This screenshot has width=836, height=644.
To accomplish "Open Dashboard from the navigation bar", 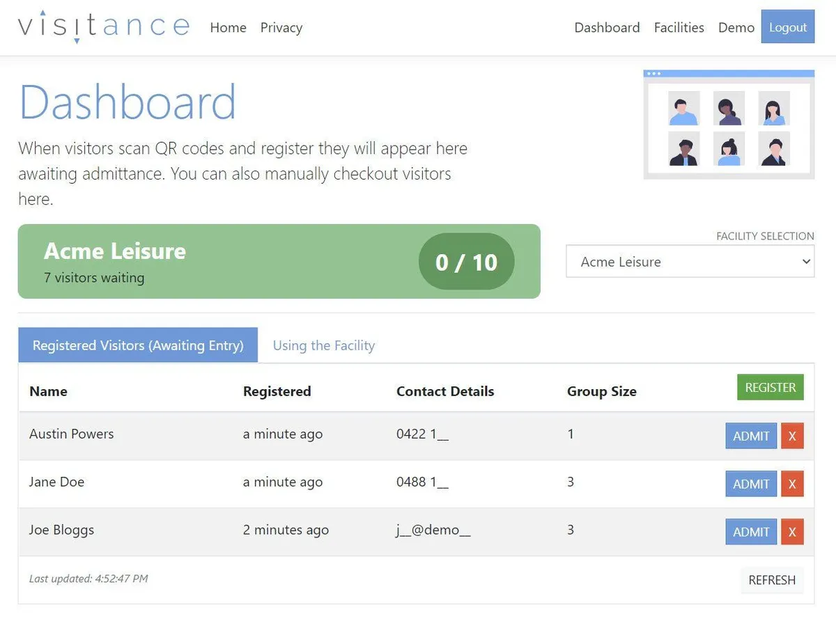I will pyautogui.click(x=607, y=28).
